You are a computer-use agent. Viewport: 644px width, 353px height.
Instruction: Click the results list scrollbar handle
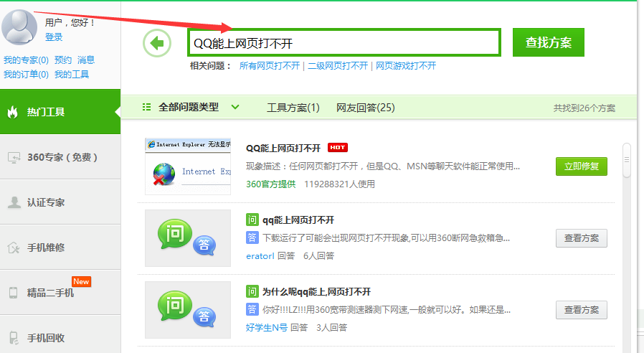(626, 160)
